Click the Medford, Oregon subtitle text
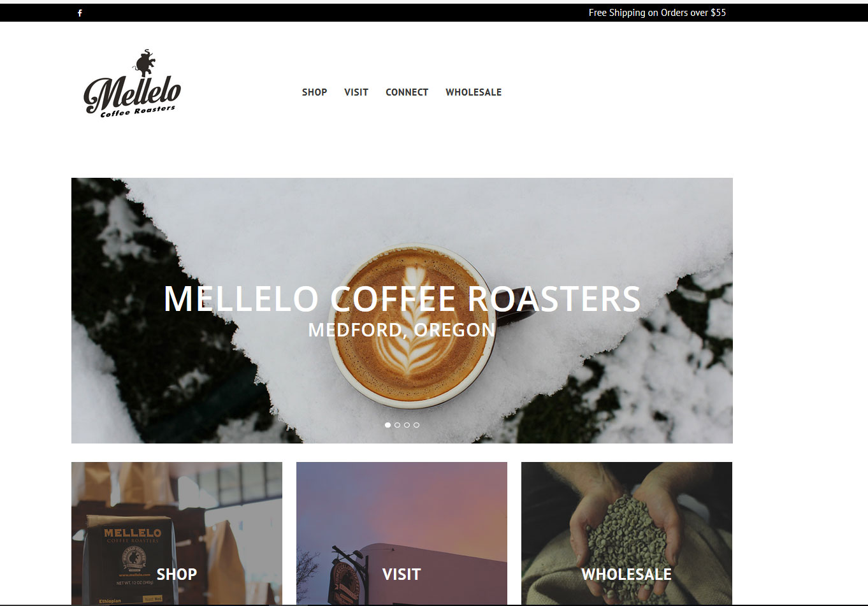The width and height of the screenshot is (868, 606). pos(401,329)
